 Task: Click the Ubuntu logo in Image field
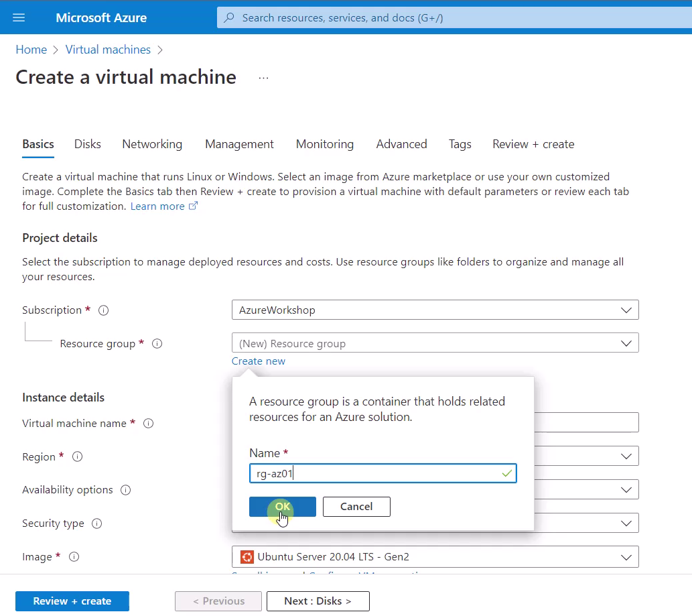[x=247, y=557]
